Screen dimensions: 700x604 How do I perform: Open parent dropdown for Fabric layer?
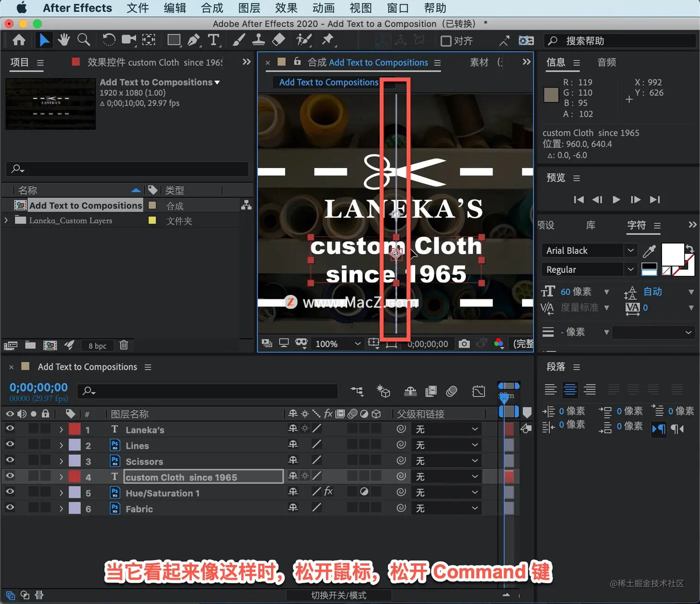click(x=446, y=508)
